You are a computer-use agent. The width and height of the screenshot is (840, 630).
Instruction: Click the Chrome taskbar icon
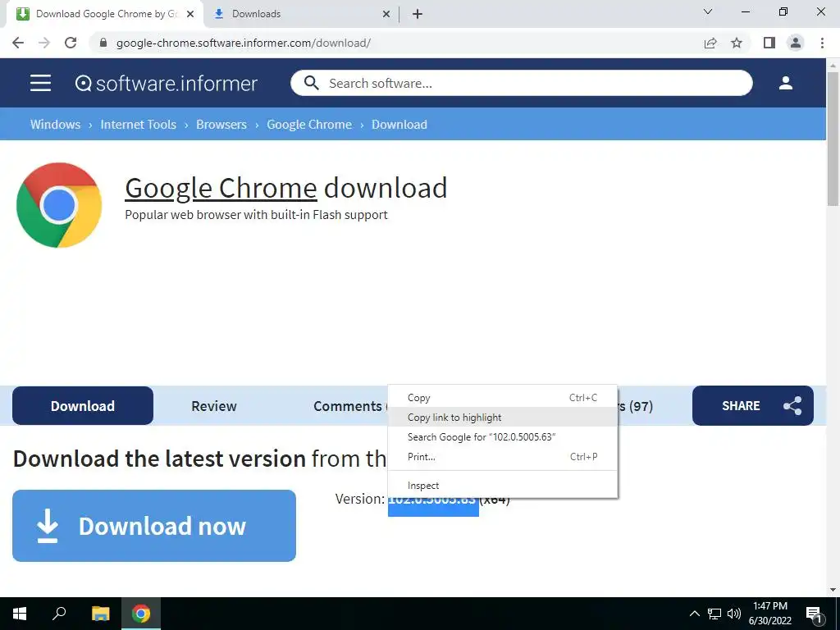(x=141, y=614)
